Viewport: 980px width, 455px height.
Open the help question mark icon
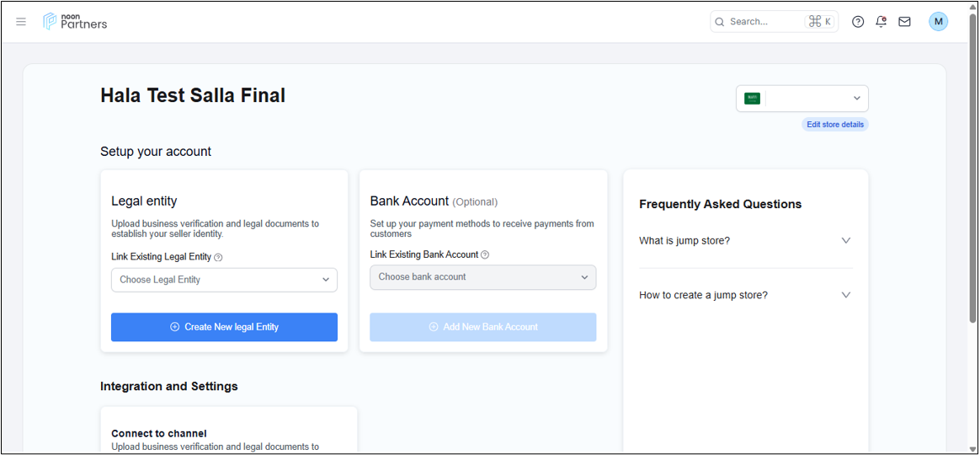click(x=858, y=22)
